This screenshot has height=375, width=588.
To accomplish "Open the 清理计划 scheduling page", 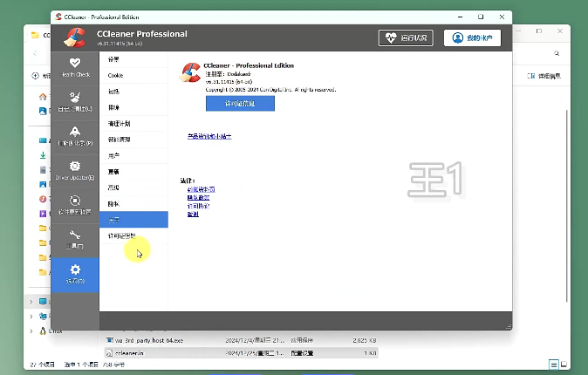I will tap(133, 123).
